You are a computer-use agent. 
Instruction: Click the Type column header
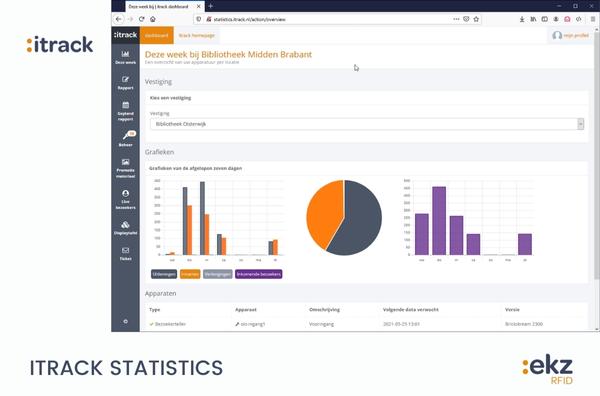[x=155, y=310]
